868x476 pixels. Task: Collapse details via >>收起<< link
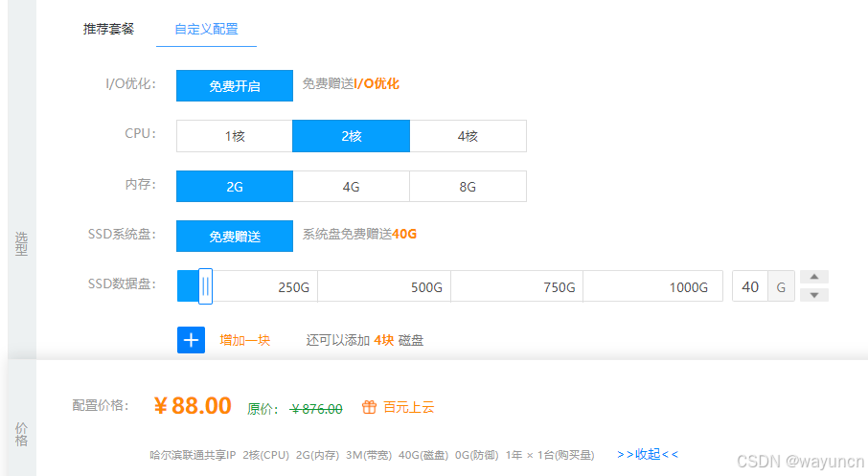coord(647,454)
